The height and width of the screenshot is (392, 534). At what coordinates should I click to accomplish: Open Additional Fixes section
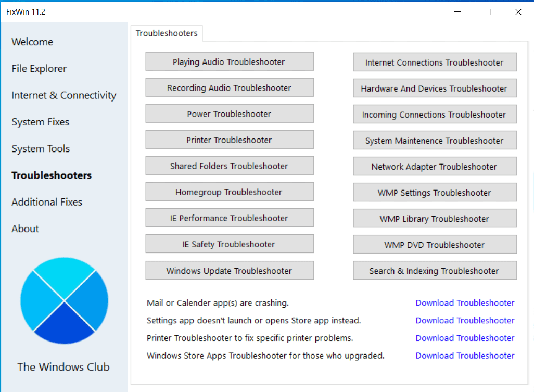(x=47, y=202)
